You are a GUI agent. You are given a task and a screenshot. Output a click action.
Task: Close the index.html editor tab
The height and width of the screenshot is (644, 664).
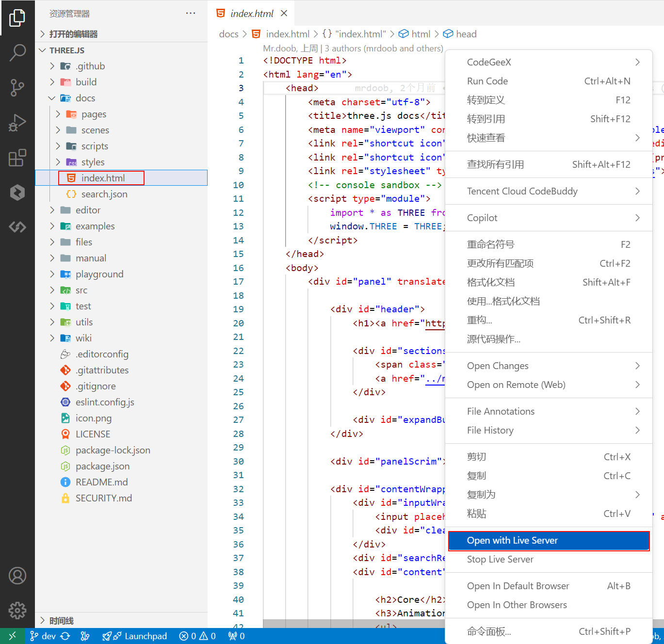tap(284, 13)
